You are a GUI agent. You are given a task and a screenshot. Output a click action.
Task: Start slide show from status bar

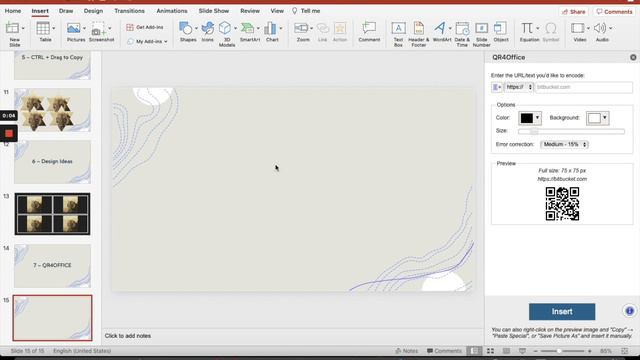click(522, 351)
